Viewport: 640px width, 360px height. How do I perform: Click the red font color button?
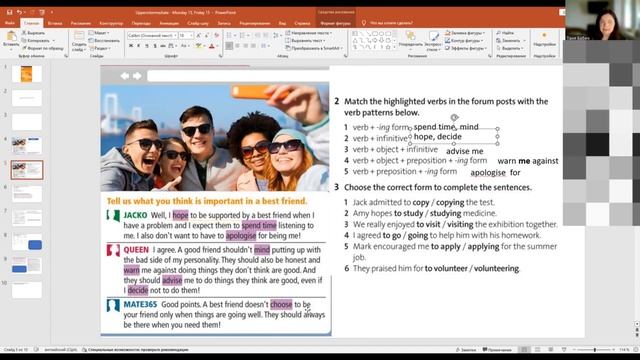(211, 46)
